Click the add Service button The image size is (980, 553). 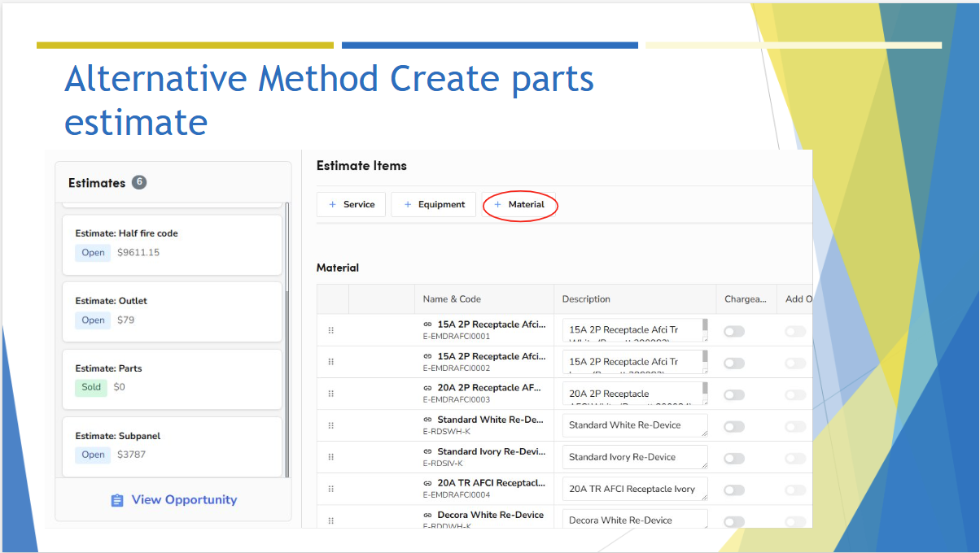352,205
